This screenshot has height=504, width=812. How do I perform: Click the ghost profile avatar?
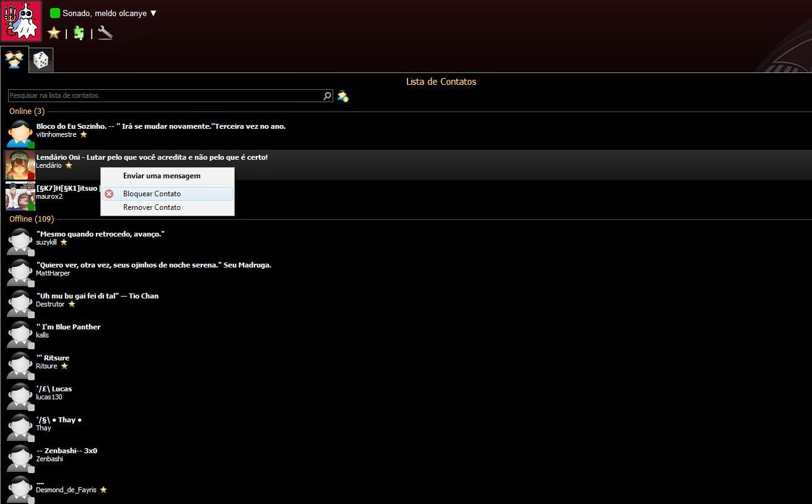tap(21, 21)
